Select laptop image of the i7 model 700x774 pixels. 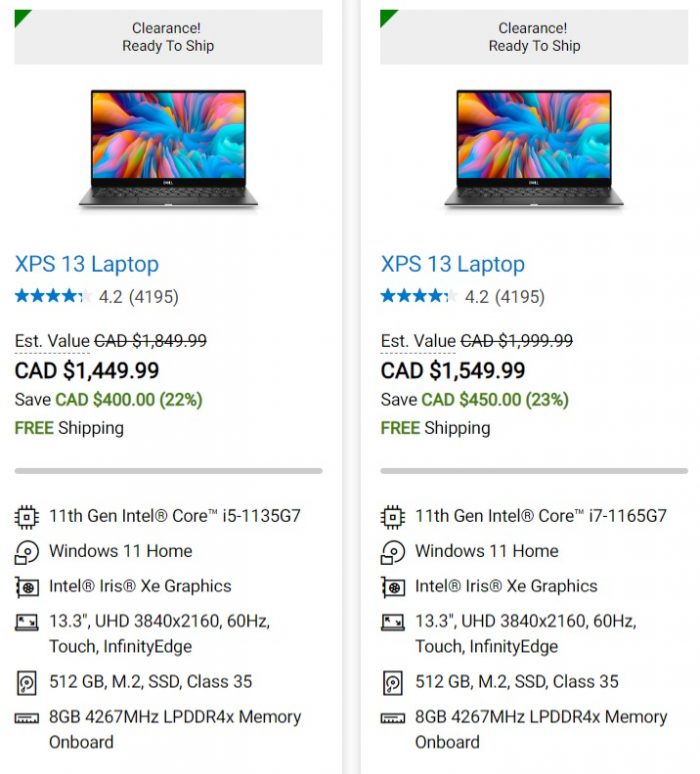[x=534, y=148]
